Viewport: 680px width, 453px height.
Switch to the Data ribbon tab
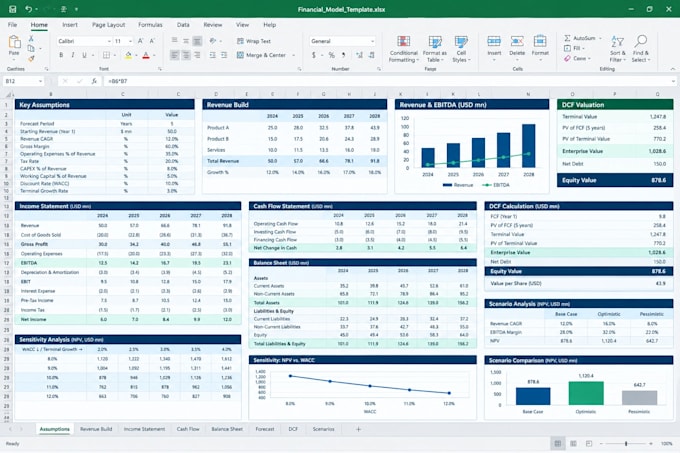click(x=183, y=25)
